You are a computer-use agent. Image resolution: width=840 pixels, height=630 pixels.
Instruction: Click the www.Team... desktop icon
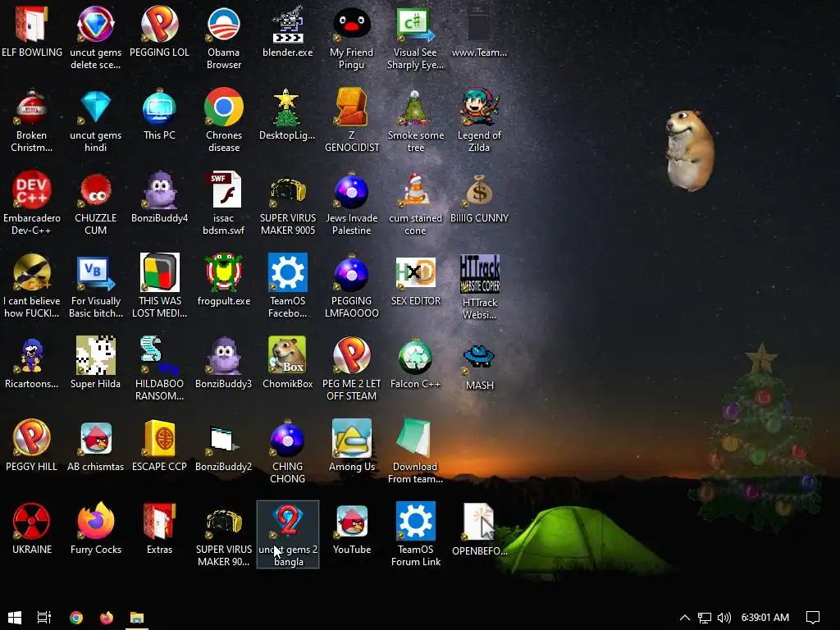click(x=479, y=25)
